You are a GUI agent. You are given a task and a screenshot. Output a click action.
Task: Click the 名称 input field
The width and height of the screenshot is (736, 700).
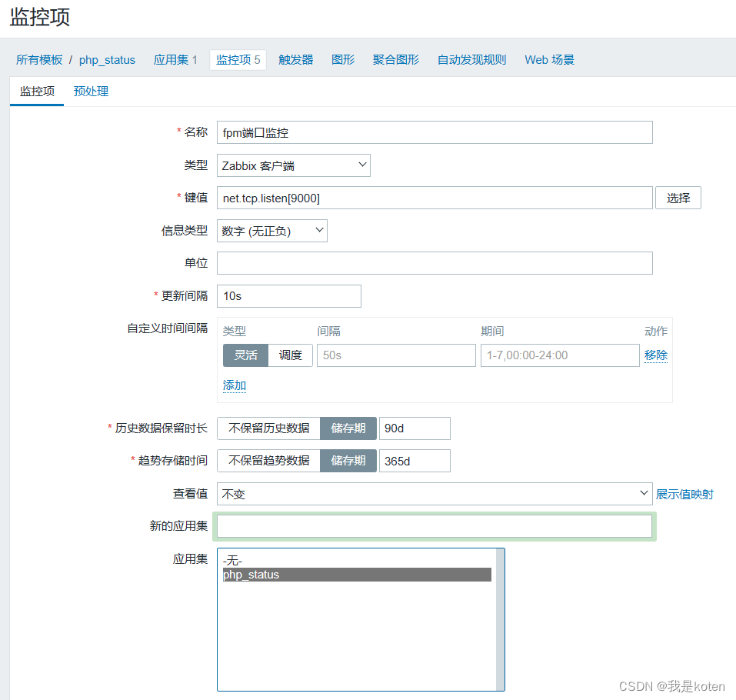434,132
